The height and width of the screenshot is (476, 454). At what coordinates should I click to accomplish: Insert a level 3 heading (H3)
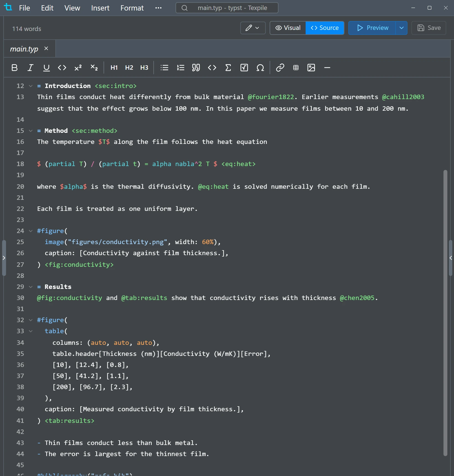pos(144,68)
